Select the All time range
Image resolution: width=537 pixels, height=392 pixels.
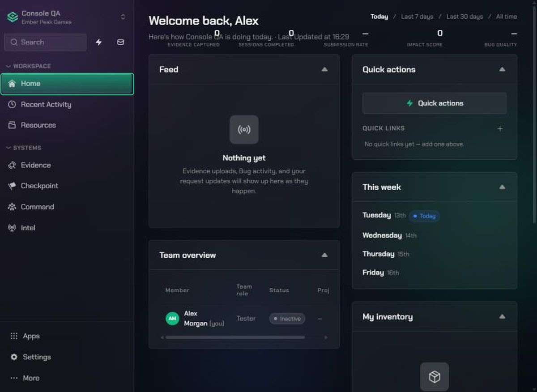pos(507,17)
